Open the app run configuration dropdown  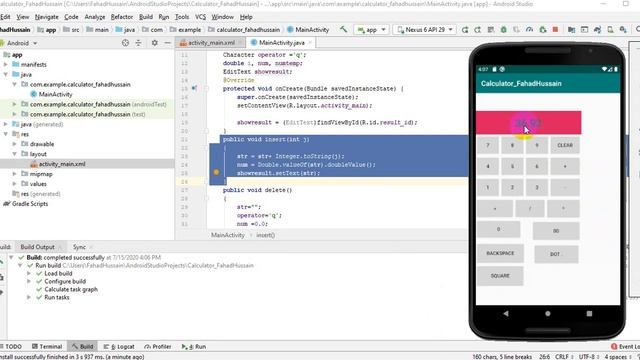(x=371, y=30)
